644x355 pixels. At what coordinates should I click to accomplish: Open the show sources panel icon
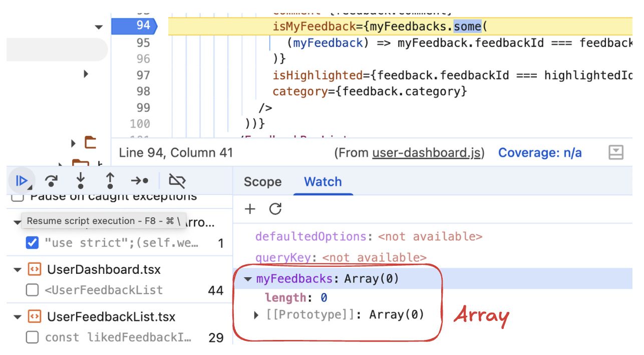[615, 152]
